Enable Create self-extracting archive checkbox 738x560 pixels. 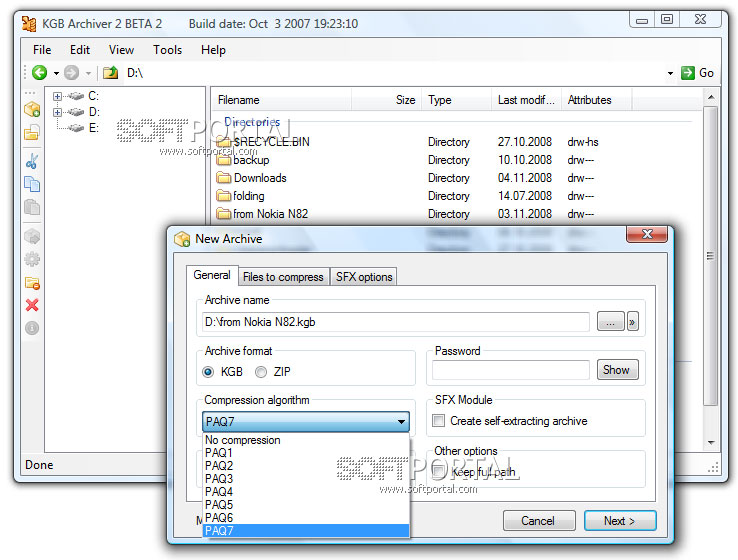438,421
